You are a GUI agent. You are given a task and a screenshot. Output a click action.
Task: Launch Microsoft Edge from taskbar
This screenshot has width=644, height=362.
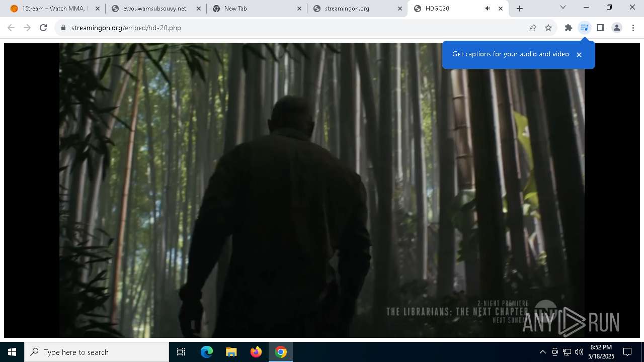(207, 352)
